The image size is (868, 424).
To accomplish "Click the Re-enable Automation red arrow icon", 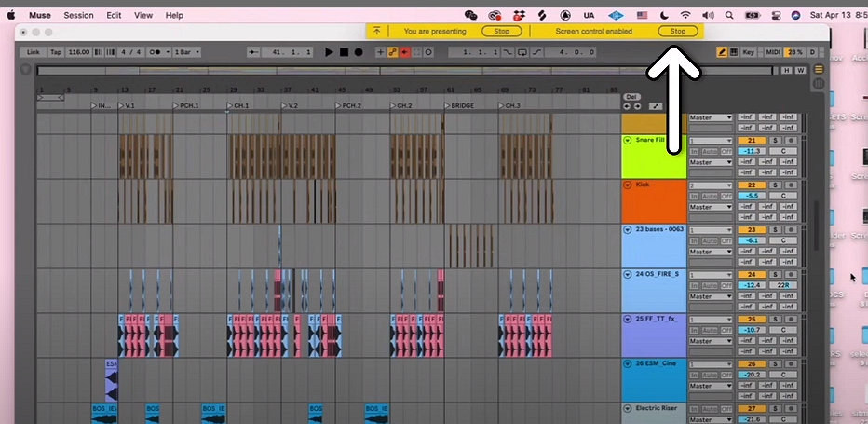I will pos(404,52).
